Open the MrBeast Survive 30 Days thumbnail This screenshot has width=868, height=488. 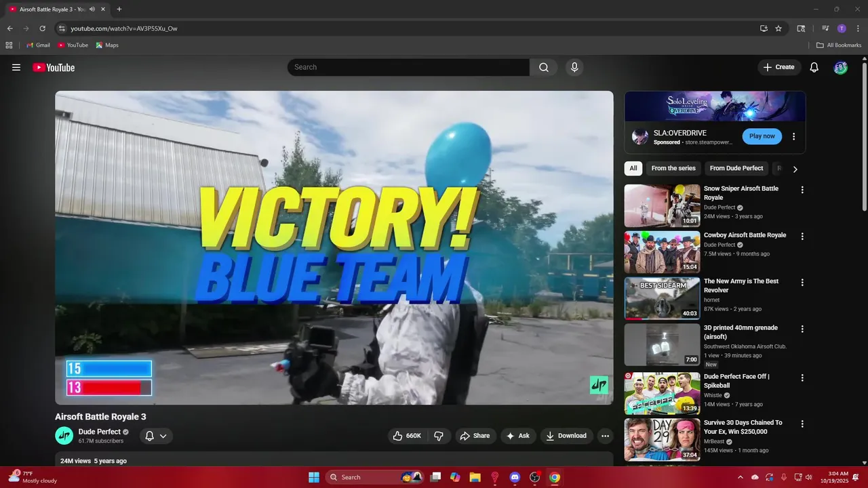[663, 439]
